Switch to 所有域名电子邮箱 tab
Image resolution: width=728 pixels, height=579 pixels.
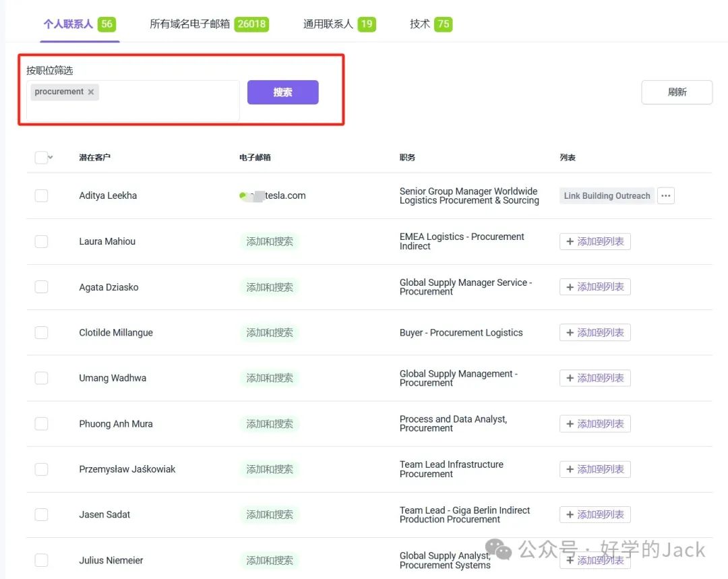coord(208,24)
